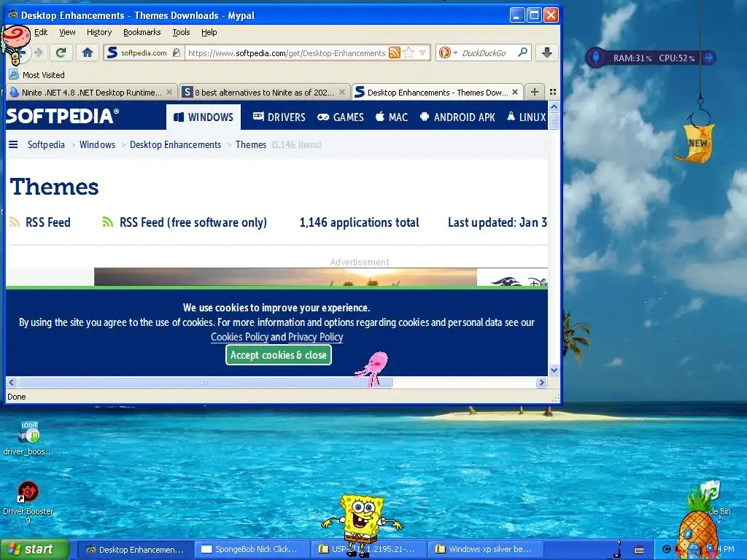Open the Bookmarks menu
This screenshot has height=560, width=747.
142,32
